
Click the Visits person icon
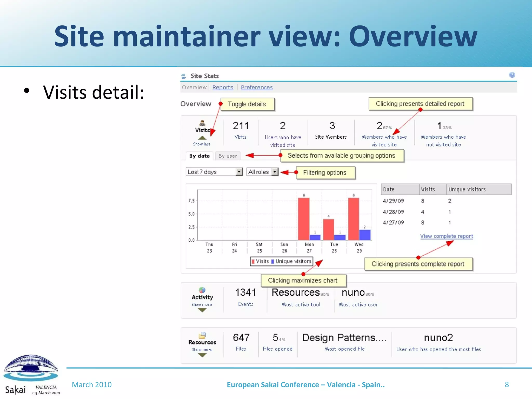202,123
